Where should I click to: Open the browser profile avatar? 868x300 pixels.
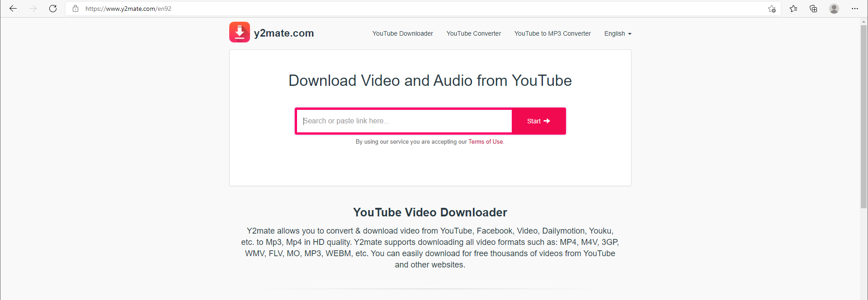point(834,9)
